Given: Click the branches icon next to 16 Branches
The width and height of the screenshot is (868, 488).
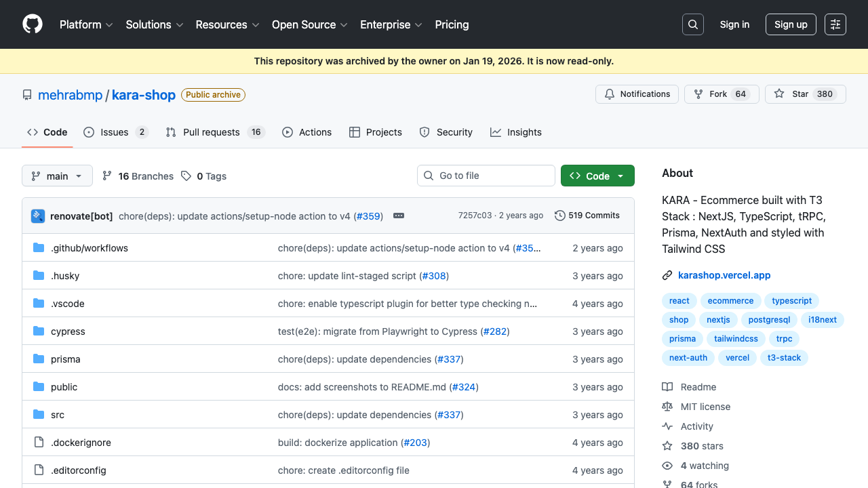Looking at the screenshot, I should point(107,176).
